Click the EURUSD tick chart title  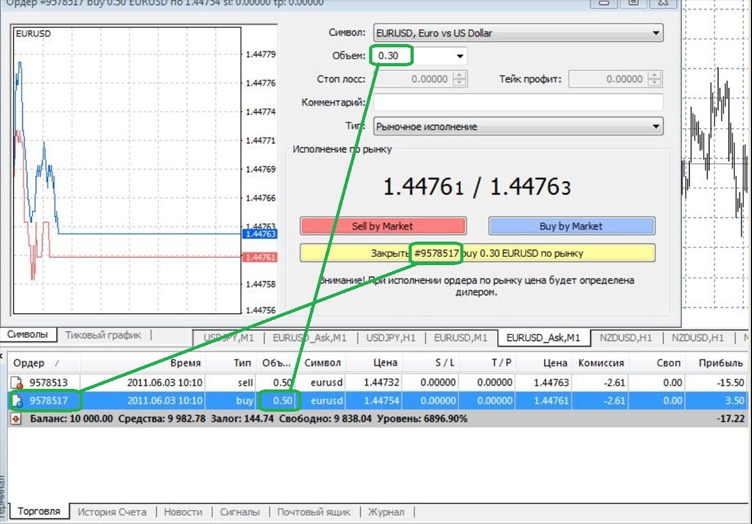pos(33,34)
